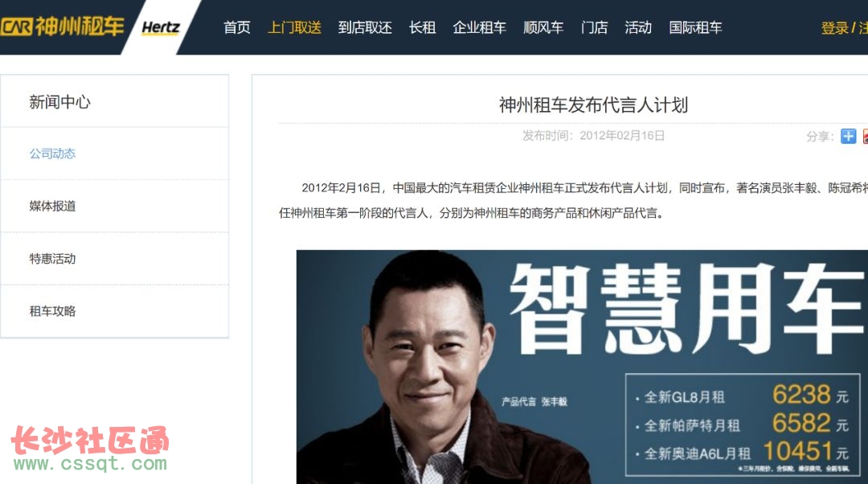Go to 国际租车 in top navigation
Viewport: 868px width, 484px height.
(696, 27)
